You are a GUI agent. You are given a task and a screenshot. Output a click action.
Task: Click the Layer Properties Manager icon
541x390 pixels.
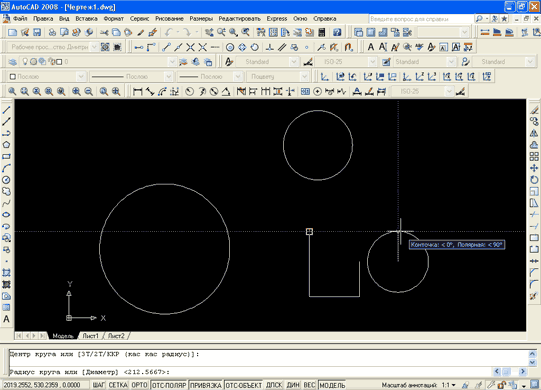pyautogui.click(x=12, y=62)
